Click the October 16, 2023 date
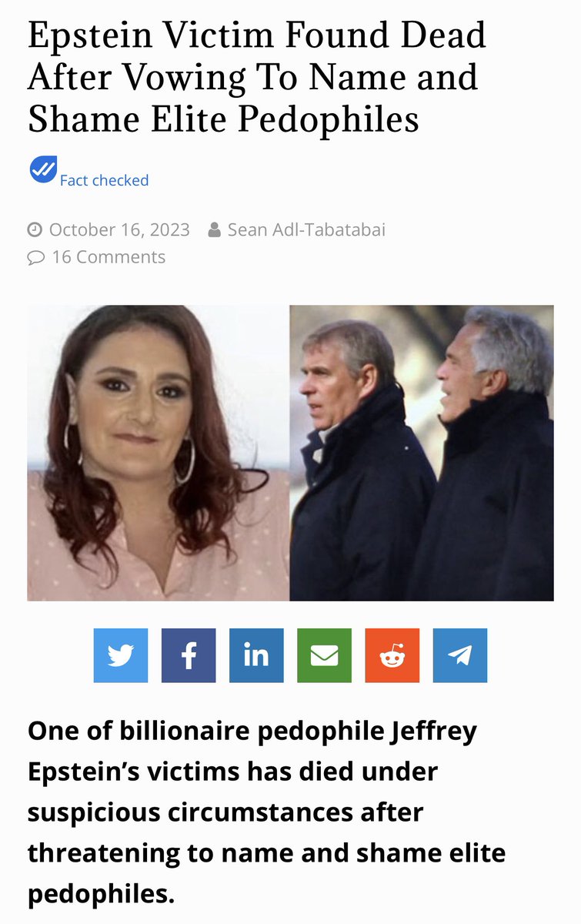581x924 pixels. click(x=119, y=229)
